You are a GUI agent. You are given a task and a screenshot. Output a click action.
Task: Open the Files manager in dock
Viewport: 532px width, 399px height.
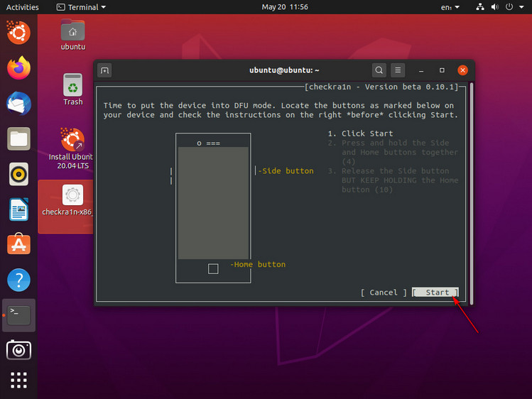point(19,138)
